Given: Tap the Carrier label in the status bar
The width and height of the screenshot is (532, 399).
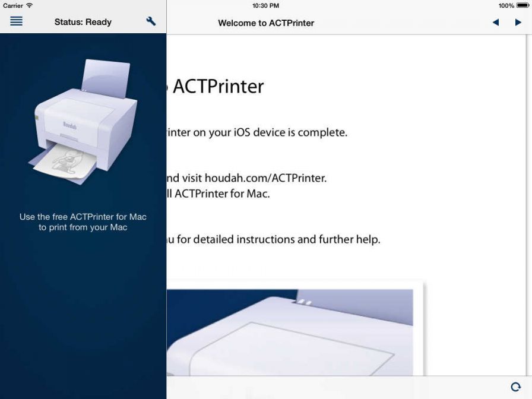Looking at the screenshot, I should [12, 5].
